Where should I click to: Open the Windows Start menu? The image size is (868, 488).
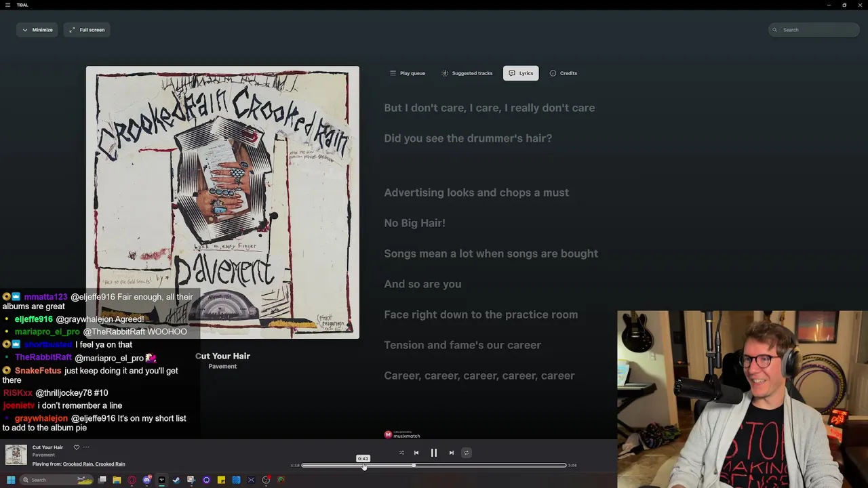(11, 480)
